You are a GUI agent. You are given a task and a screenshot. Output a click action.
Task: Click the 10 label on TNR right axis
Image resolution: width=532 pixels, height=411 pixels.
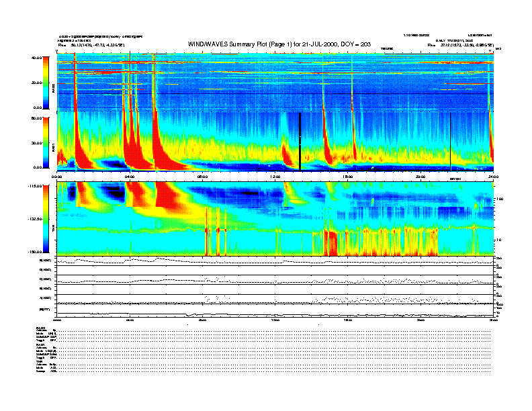(x=498, y=240)
